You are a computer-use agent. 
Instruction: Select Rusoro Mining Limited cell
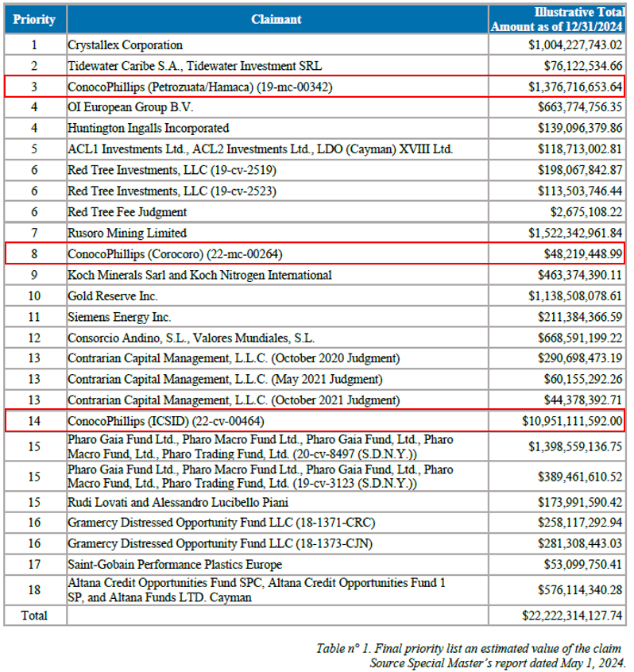pyautogui.click(x=277, y=234)
